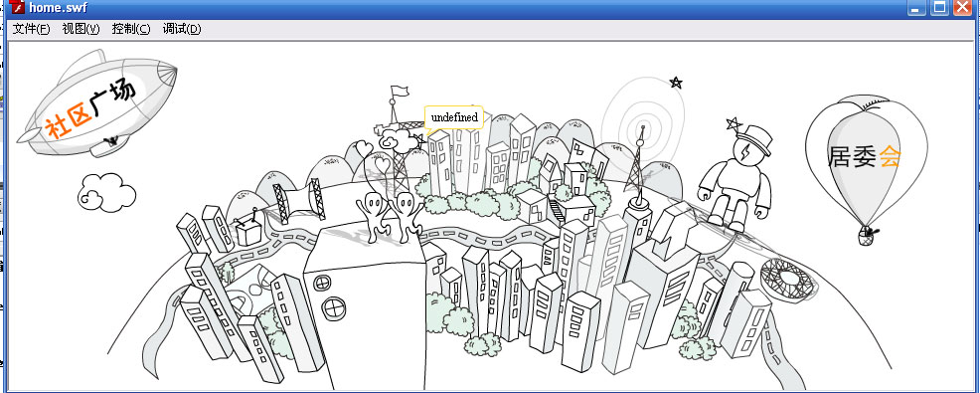This screenshot has width=980, height=393.
Task: Open the 控制(C) menu
Action: (x=131, y=29)
